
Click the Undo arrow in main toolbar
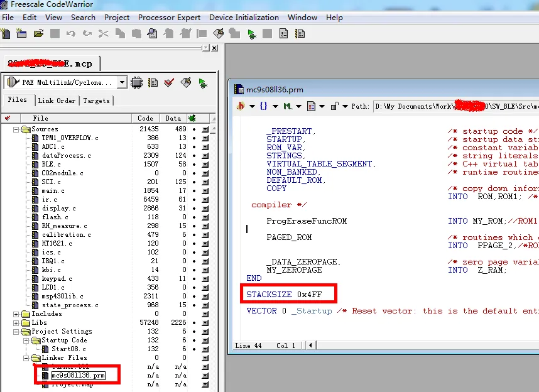click(x=71, y=34)
